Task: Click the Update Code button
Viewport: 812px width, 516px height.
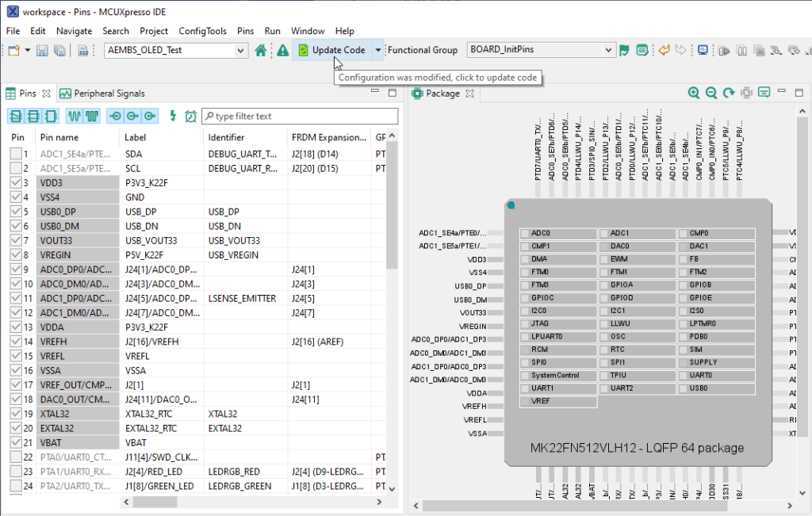Action: [x=331, y=50]
